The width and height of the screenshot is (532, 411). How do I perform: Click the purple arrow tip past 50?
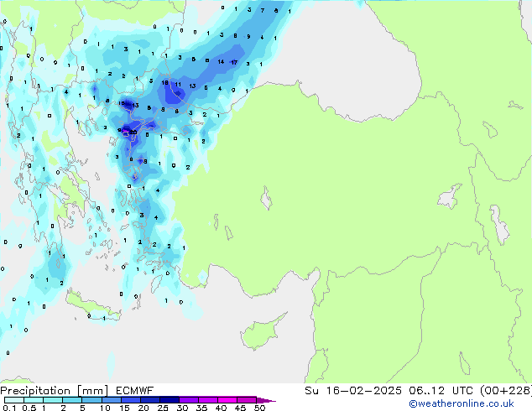click(x=266, y=400)
